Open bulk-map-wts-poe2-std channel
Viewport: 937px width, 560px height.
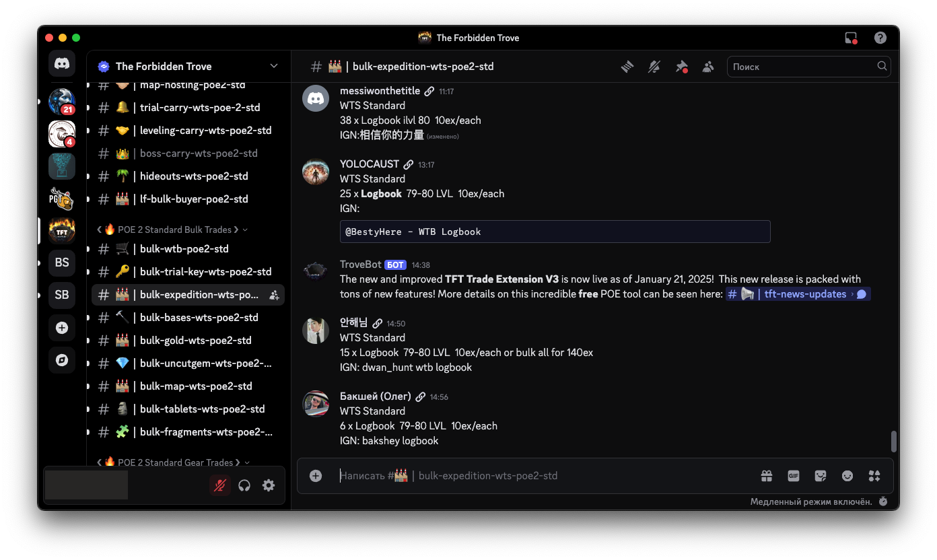coord(188,386)
